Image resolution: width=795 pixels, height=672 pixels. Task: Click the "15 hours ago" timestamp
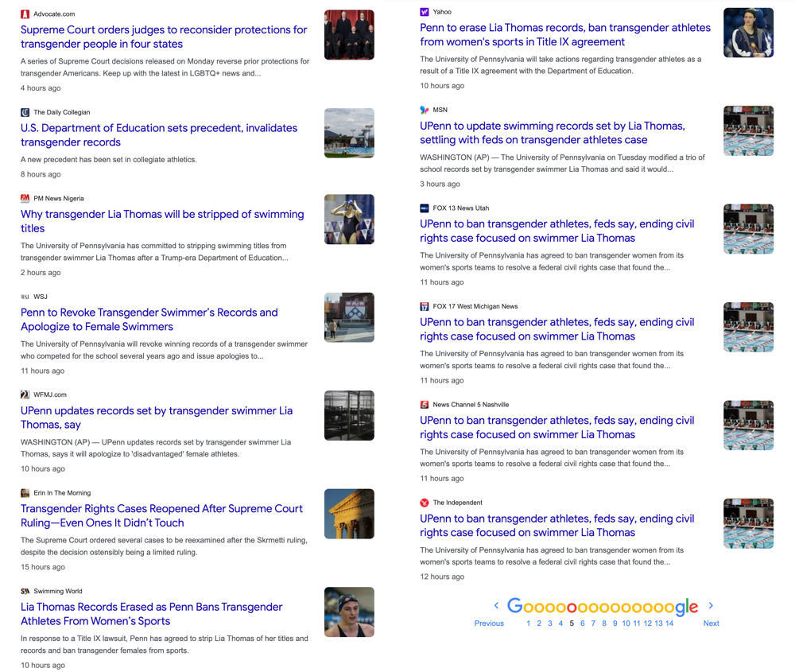43,567
